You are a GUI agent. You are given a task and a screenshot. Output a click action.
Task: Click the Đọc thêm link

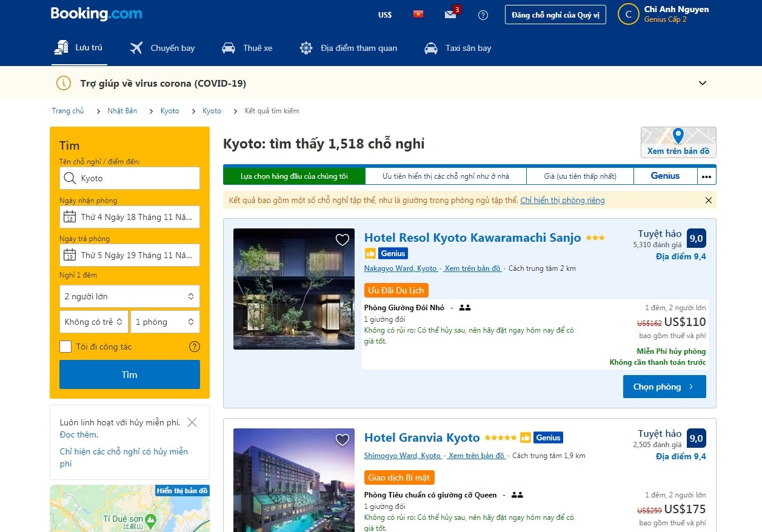pyautogui.click(x=79, y=434)
